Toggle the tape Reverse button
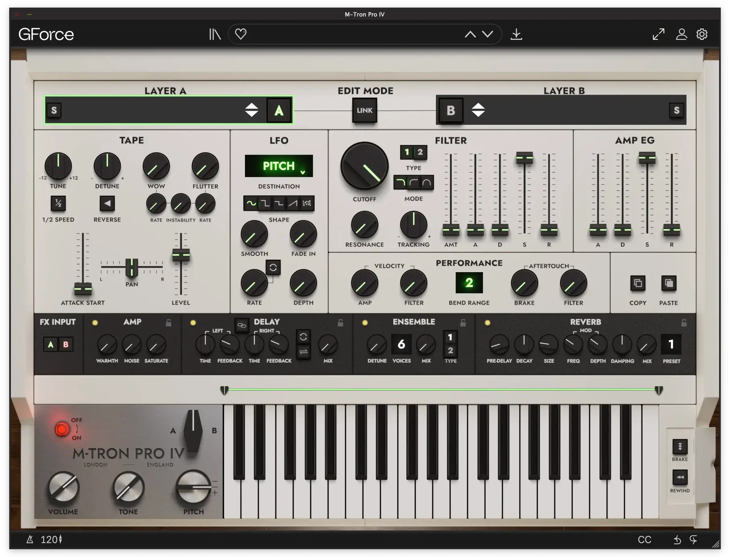 (107, 203)
